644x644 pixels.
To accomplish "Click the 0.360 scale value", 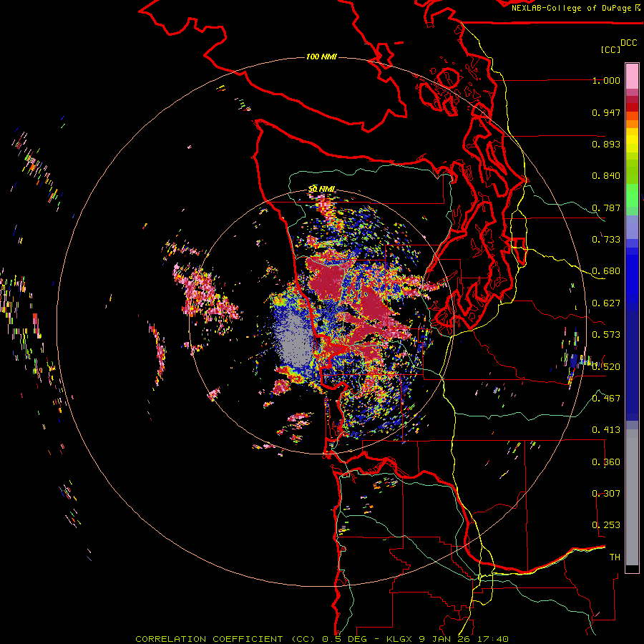I will click(x=606, y=462).
